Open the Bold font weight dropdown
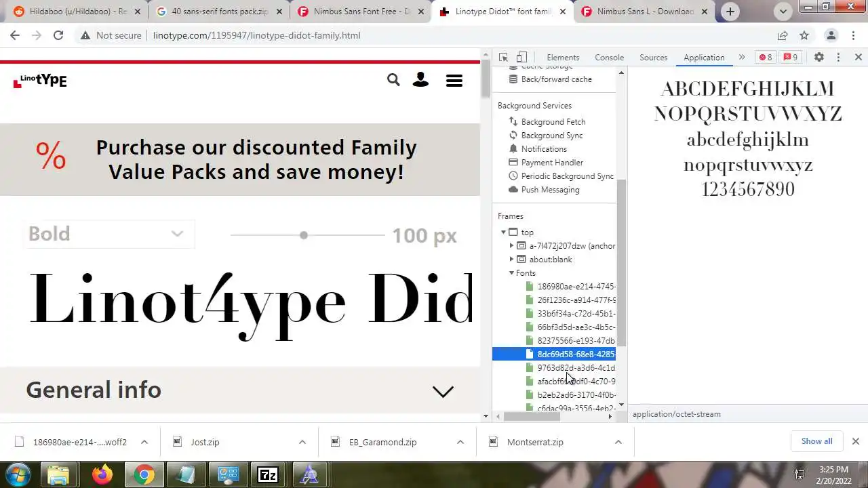The image size is (868, 488). click(108, 234)
